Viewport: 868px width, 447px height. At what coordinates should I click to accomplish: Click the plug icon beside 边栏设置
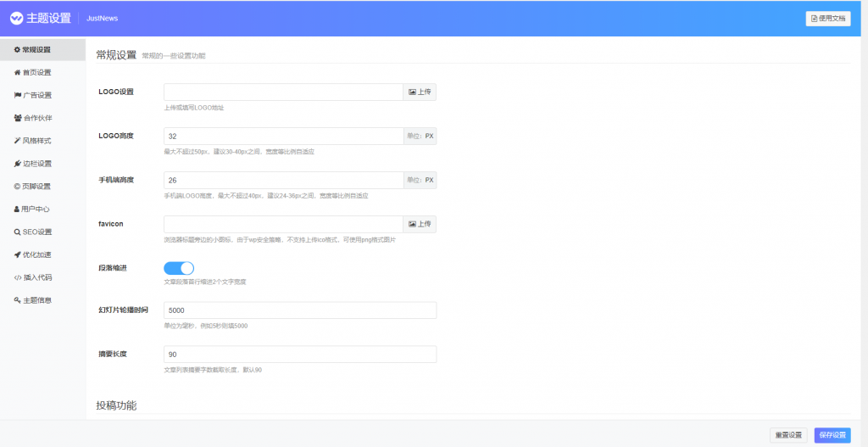(x=18, y=164)
